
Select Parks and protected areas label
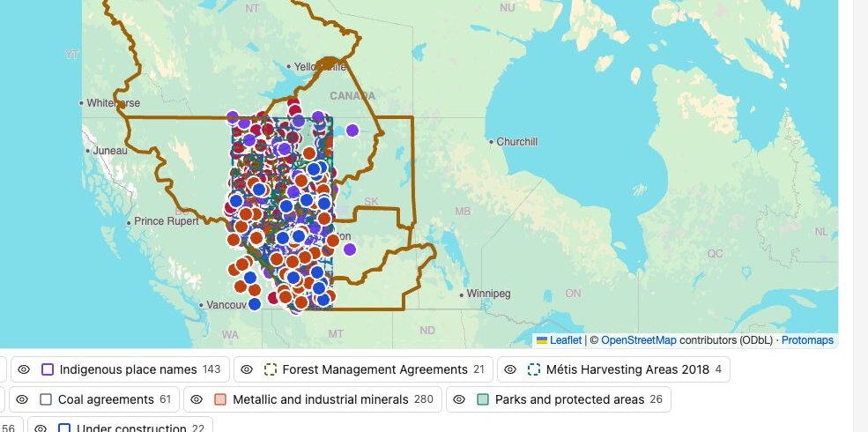point(569,399)
